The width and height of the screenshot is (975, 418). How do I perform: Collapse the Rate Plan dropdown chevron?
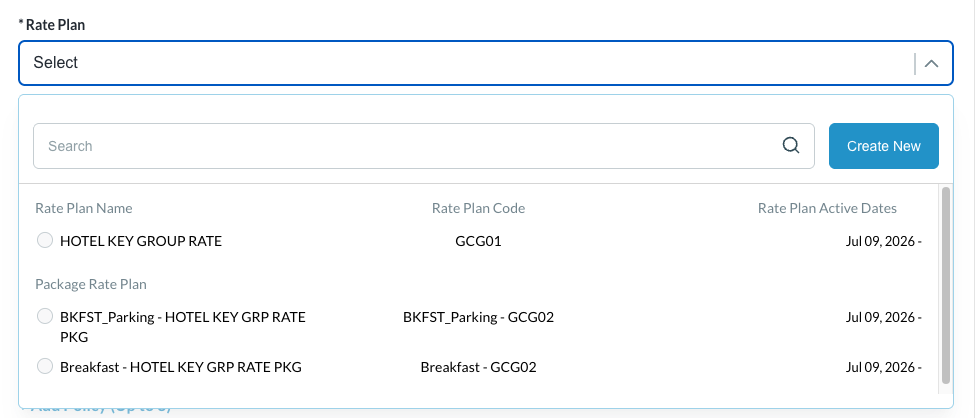coord(931,63)
